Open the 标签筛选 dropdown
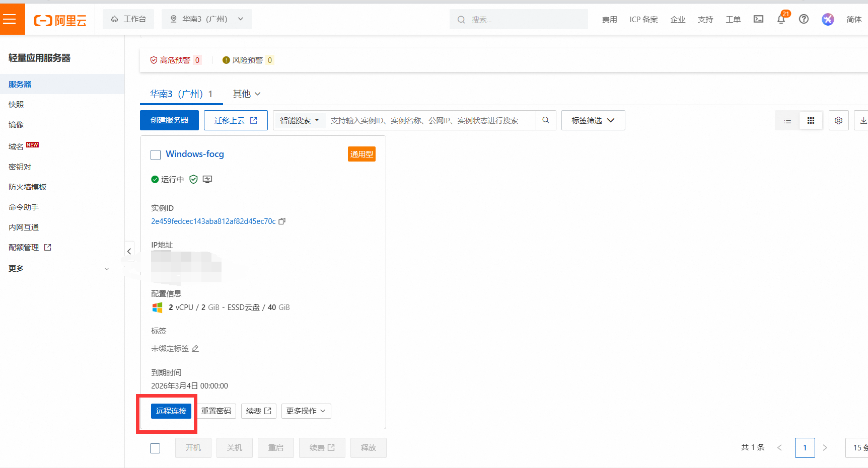Viewport: 868px width, 468px height. click(x=593, y=120)
